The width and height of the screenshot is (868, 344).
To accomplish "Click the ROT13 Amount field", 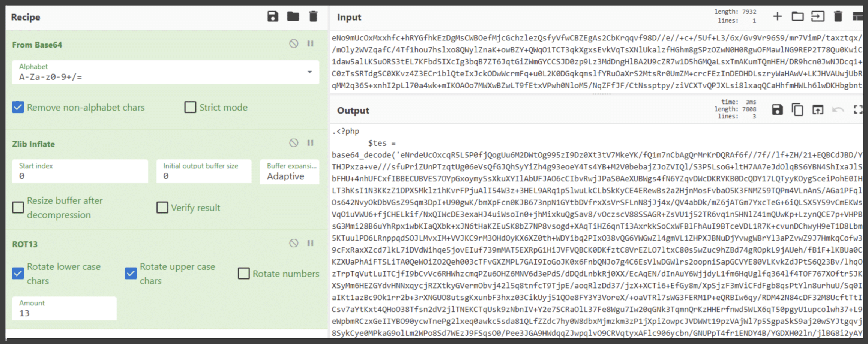I will click(x=64, y=309).
